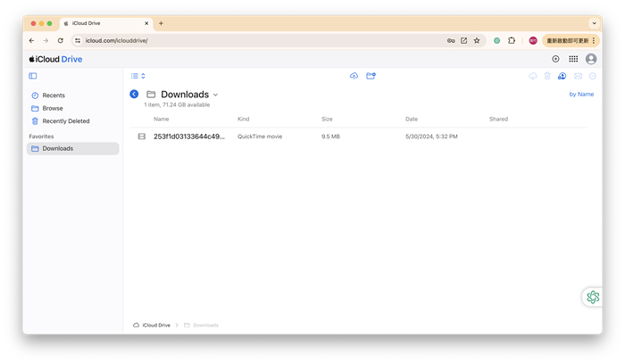Open the Chrome profile avatar
The width and height of the screenshot is (625, 364).
point(533,40)
